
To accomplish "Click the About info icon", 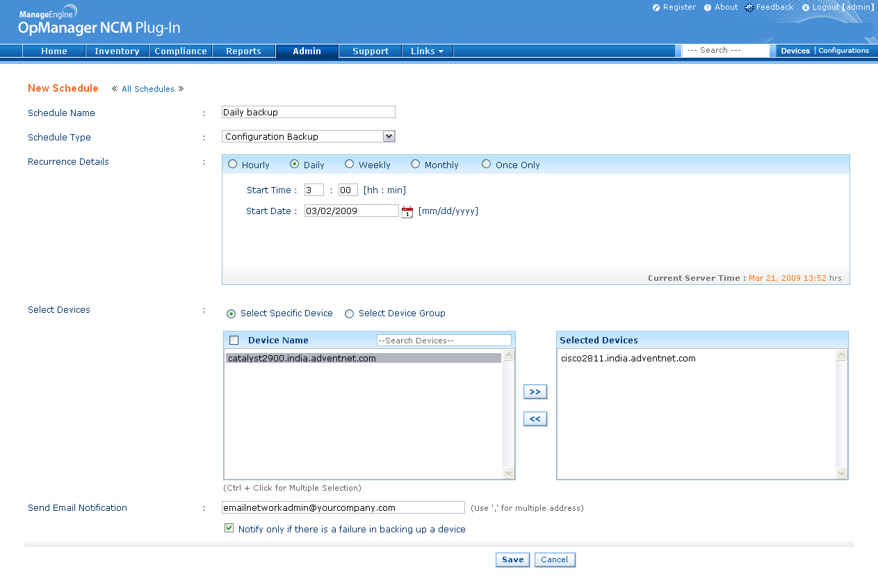I will [x=708, y=8].
